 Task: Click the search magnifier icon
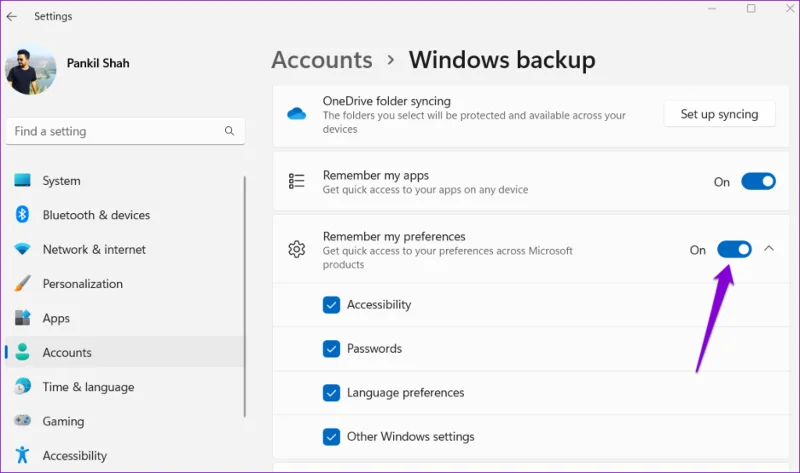click(230, 131)
